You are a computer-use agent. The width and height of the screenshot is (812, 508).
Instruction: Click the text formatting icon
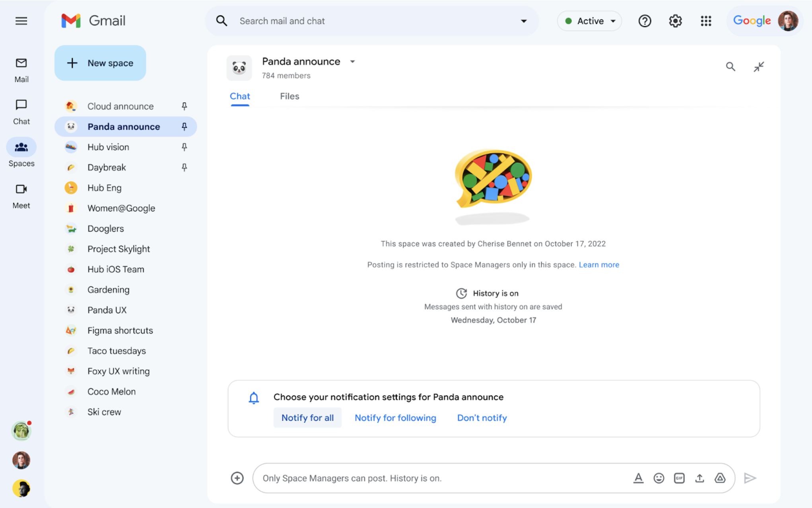click(x=638, y=478)
